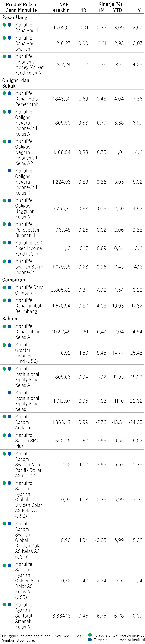Viewport: 145px width, 644px height.
Task: Click the Campuran section heading
Action: tap(14, 280)
